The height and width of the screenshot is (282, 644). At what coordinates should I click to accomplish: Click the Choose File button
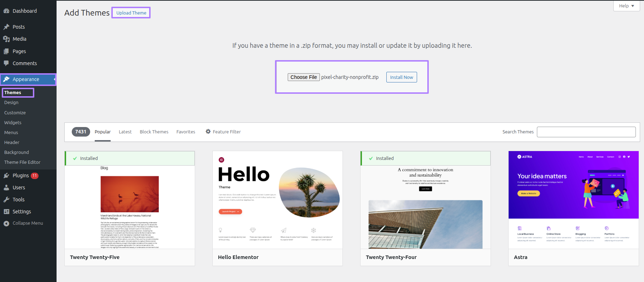click(x=304, y=77)
